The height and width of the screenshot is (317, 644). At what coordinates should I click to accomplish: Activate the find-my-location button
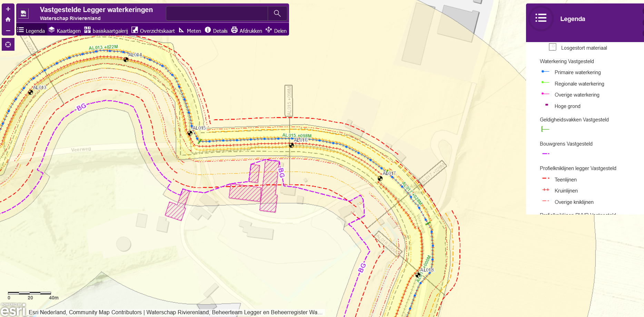pos(8,44)
